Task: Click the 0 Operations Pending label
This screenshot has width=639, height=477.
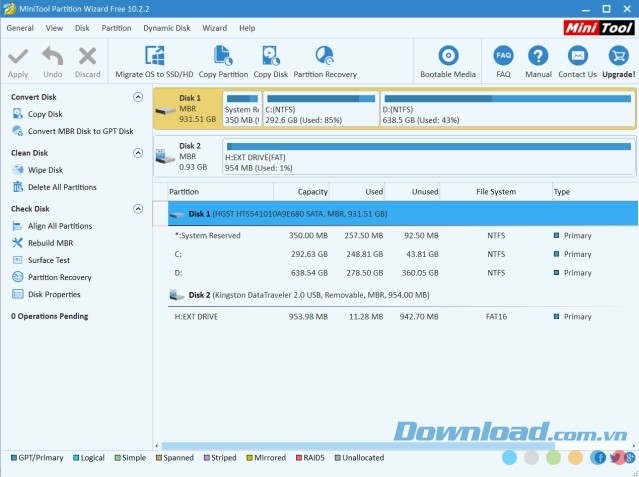Action: pos(49,316)
